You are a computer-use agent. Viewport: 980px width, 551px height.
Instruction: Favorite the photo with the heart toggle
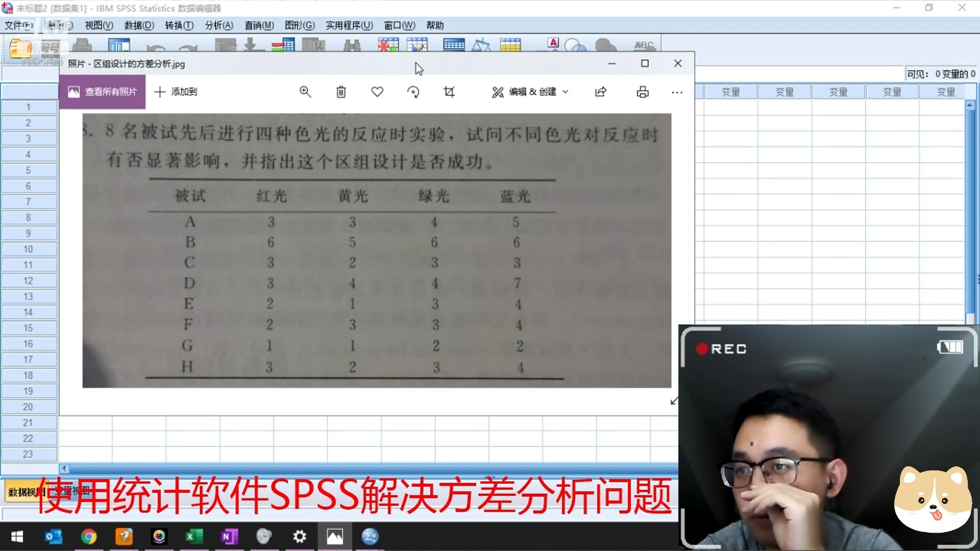point(377,92)
